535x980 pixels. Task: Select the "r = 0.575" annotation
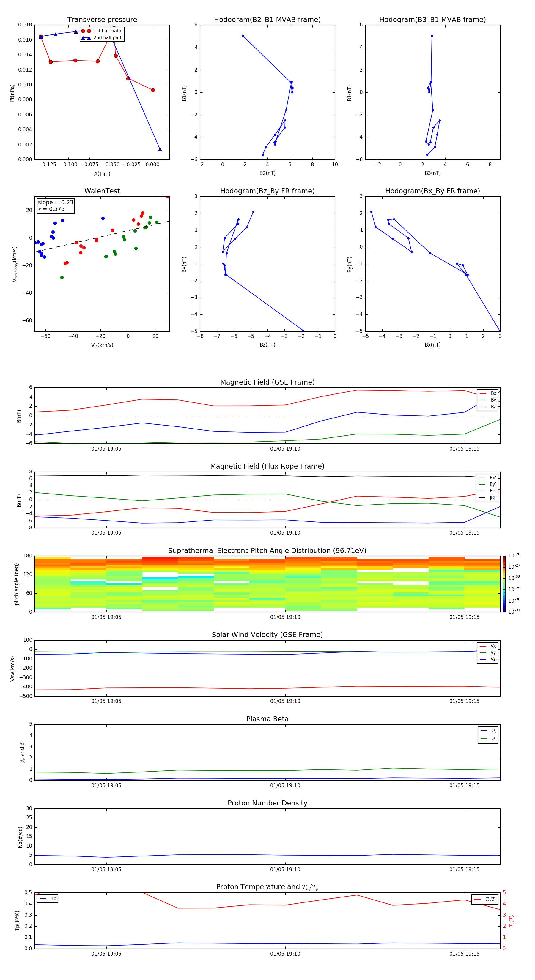tap(51, 209)
